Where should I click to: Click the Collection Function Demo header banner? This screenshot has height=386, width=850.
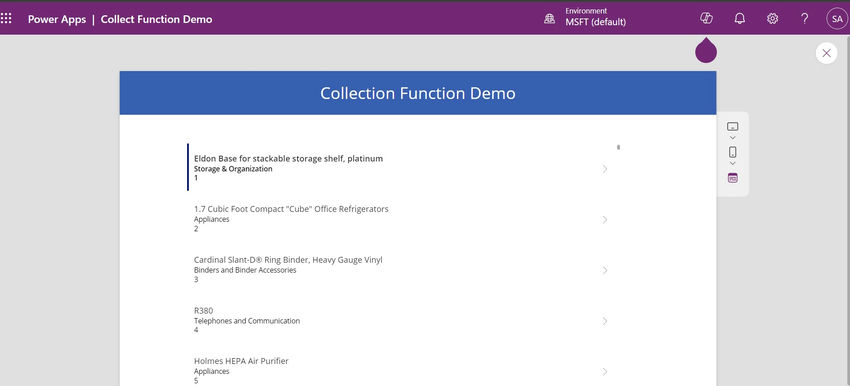coord(417,93)
